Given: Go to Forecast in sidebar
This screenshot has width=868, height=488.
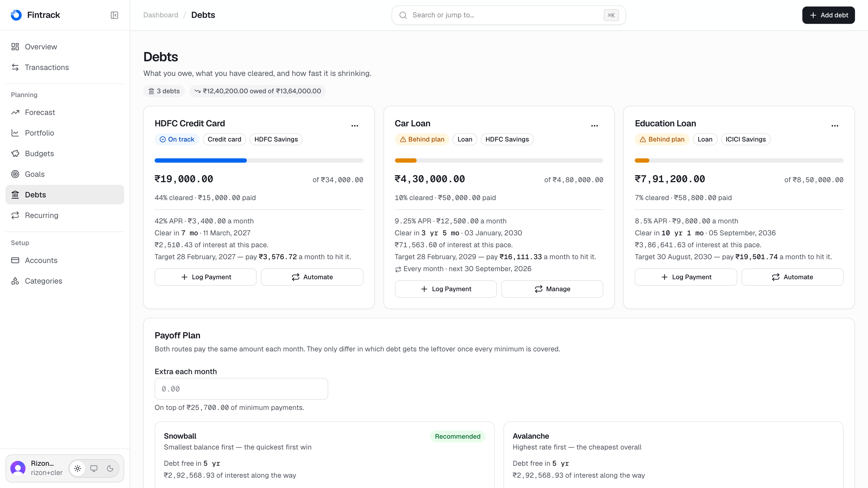Looking at the screenshot, I should 65,112.
